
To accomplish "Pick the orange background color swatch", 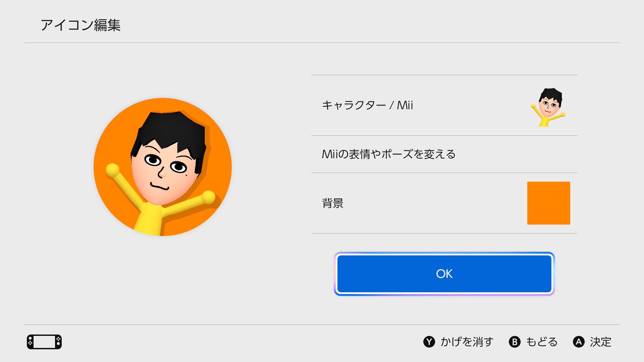I will pyautogui.click(x=549, y=203).
